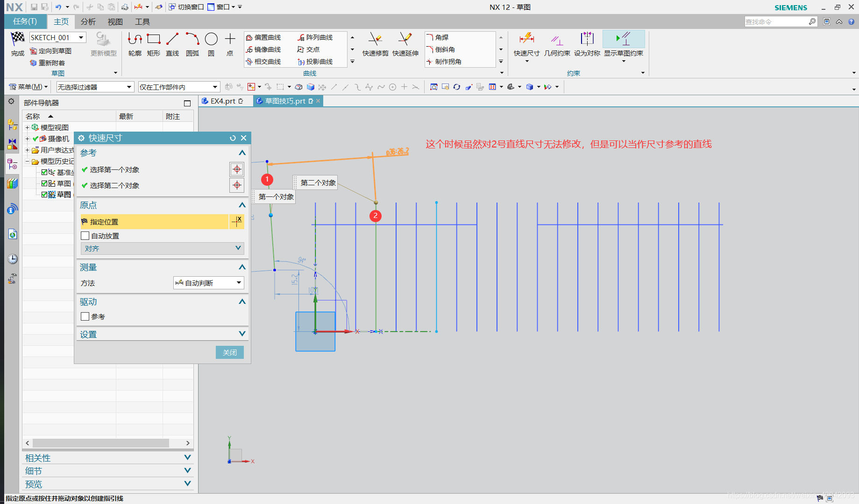This screenshot has height=504, width=859.
Task: Collapse the References (参考) section
Action: (x=242, y=153)
